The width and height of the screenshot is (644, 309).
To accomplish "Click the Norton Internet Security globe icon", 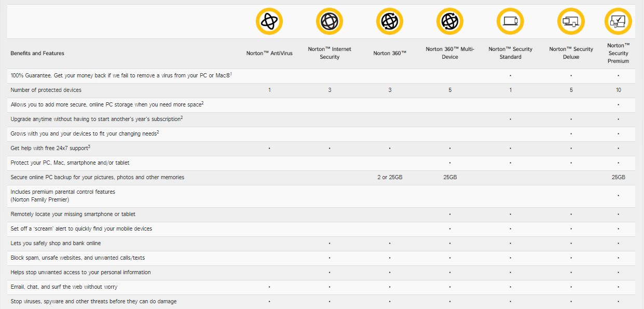I will (330, 22).
